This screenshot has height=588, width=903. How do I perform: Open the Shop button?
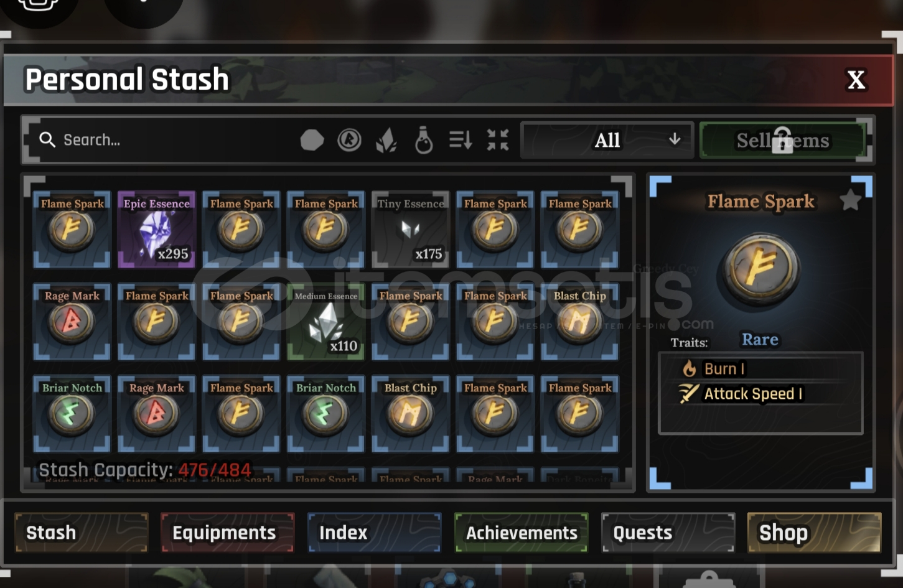point(814,533)
